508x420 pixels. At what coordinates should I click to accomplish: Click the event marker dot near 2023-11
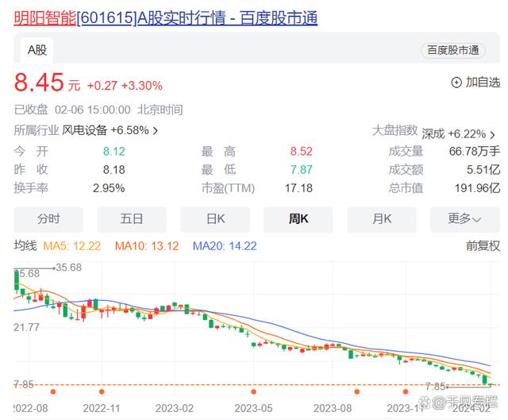coord(406,391)
